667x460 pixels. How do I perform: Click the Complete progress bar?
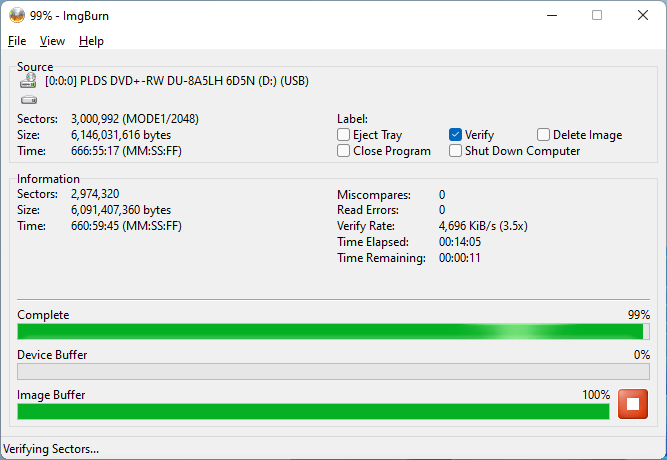tap(333, 331)
